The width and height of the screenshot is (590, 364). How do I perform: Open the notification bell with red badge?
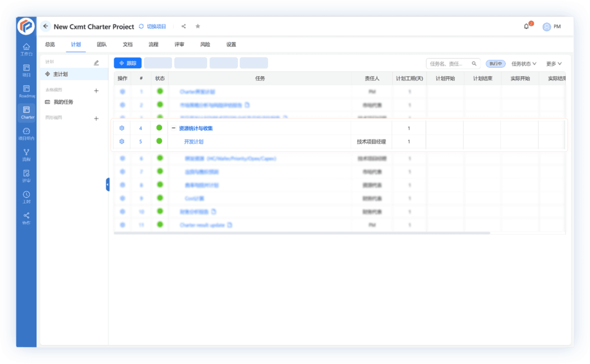point(527,26)
